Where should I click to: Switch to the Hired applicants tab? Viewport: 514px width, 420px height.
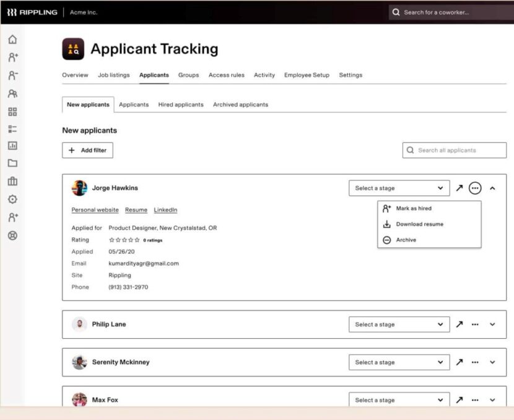coord(181,104)
